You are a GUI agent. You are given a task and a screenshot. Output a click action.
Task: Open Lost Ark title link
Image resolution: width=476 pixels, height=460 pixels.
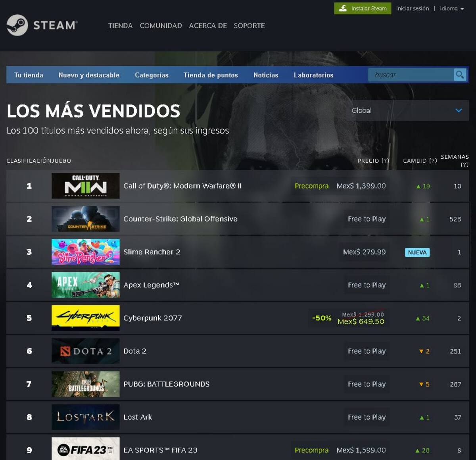coord(138,417)
